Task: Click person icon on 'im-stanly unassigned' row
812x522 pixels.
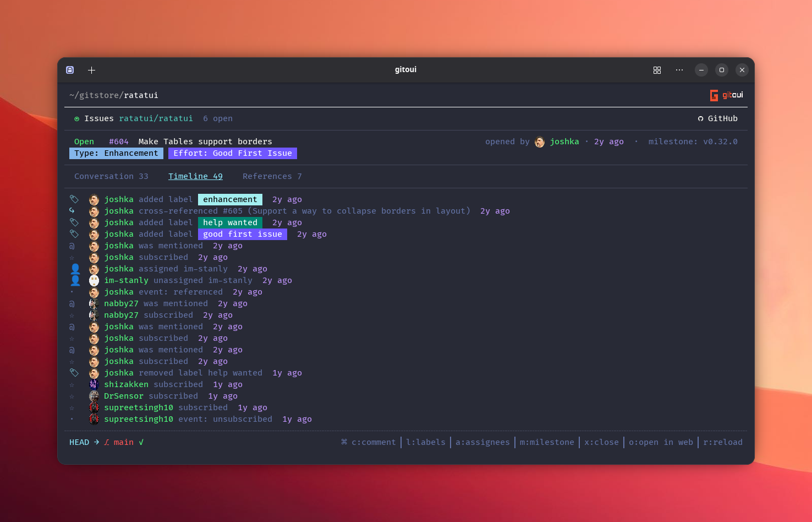Action: (x=75, y=280)
